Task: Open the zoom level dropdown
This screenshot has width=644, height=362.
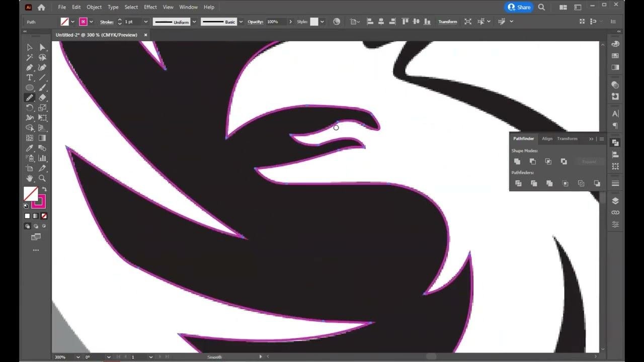Action: point(78,357)
